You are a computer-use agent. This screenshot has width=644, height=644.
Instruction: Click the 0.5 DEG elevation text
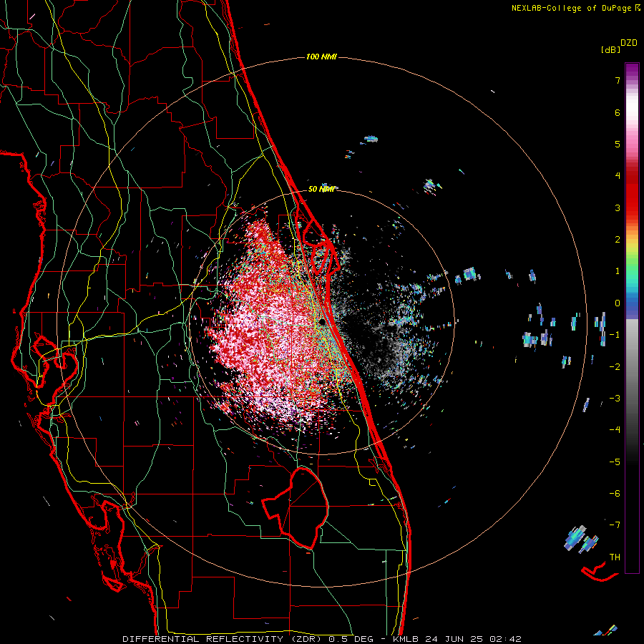click(x=351, y=639)
